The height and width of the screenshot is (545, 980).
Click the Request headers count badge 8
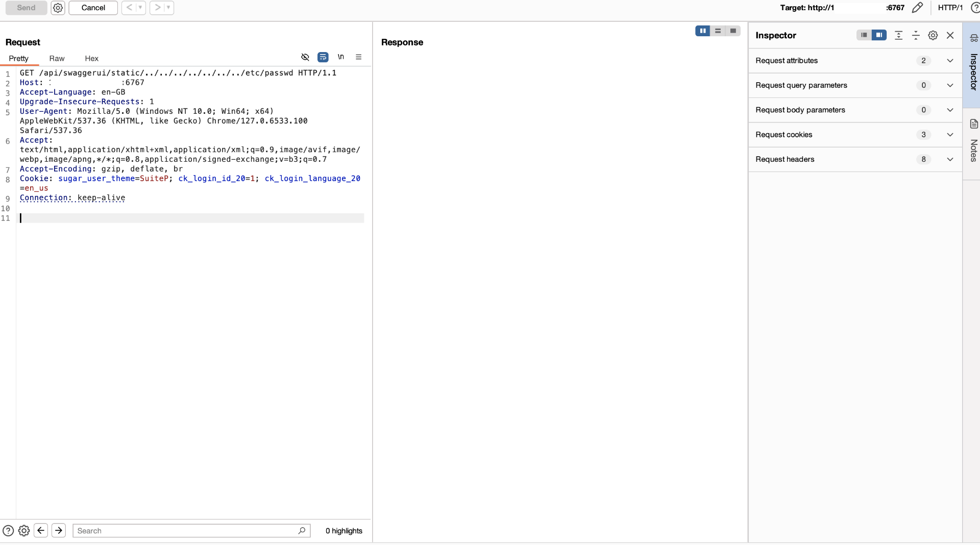(923, 159)
